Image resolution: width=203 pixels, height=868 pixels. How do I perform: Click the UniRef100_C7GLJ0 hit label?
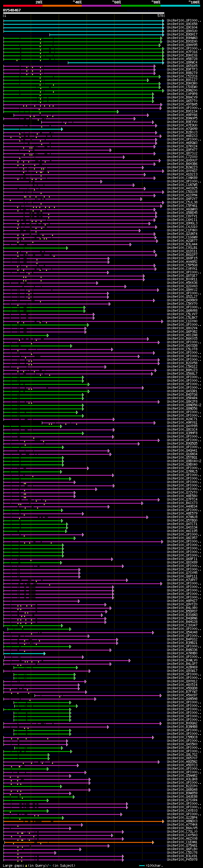coord(182,832)
